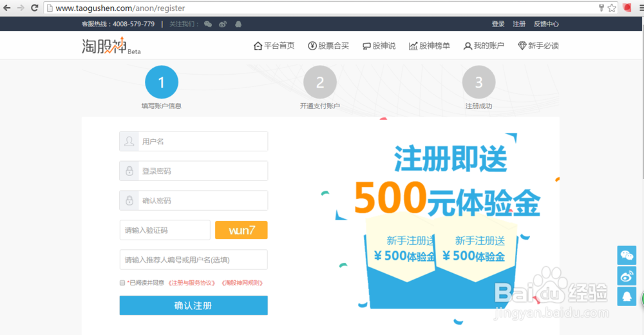Click the 用户名 input field
Screen dimensions: 644x335
pos(193,141)
